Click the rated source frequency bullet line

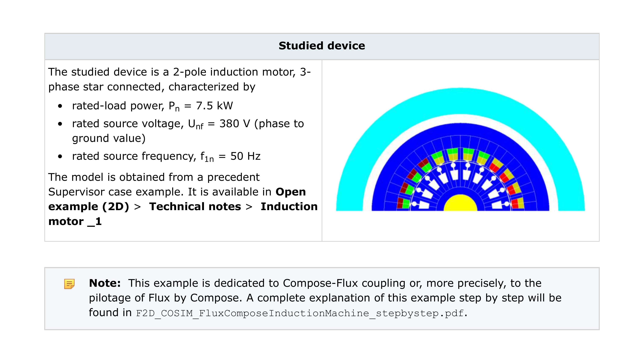[166, 156]
